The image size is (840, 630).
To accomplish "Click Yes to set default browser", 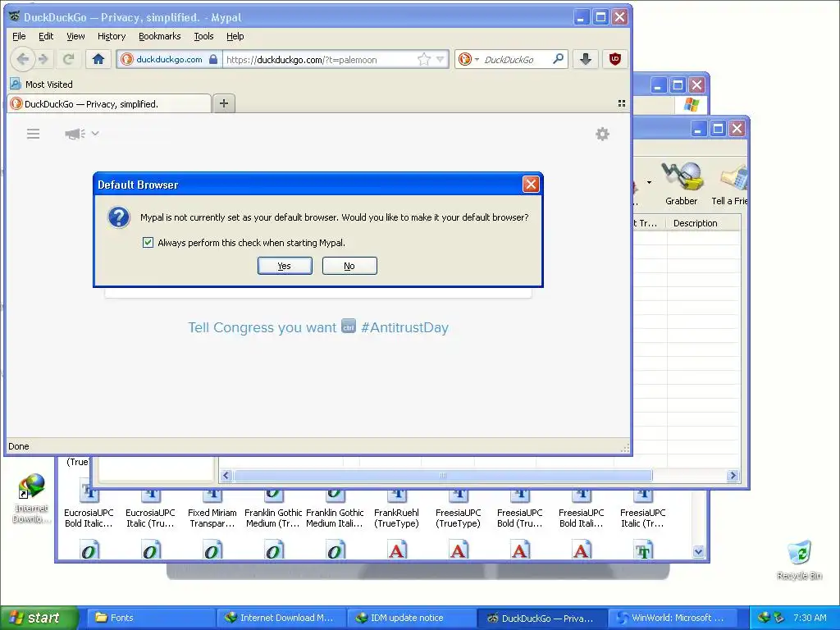I will [285, 266].
